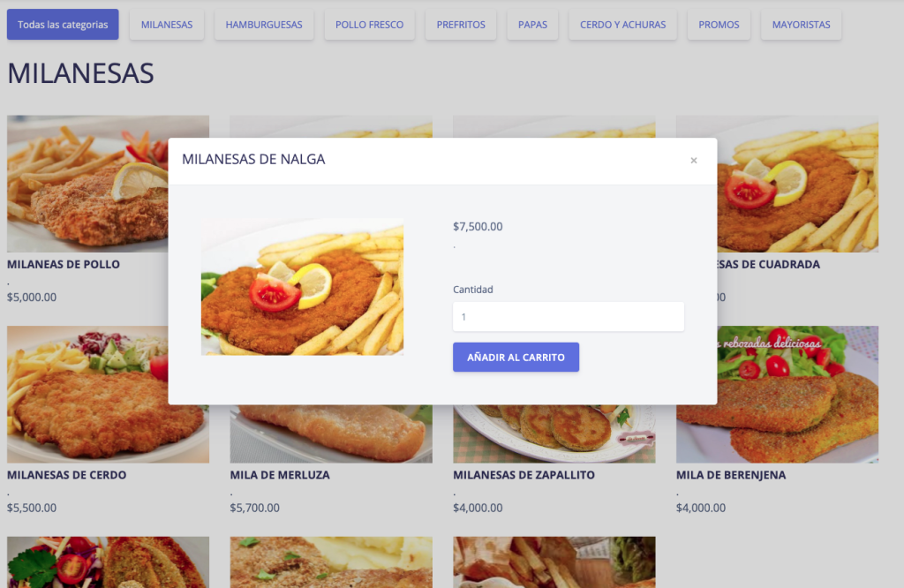Open the HAMBURGUESAS category tab
Image resolution: width=904 pixels, height=588 pixels.
point(264,25)
